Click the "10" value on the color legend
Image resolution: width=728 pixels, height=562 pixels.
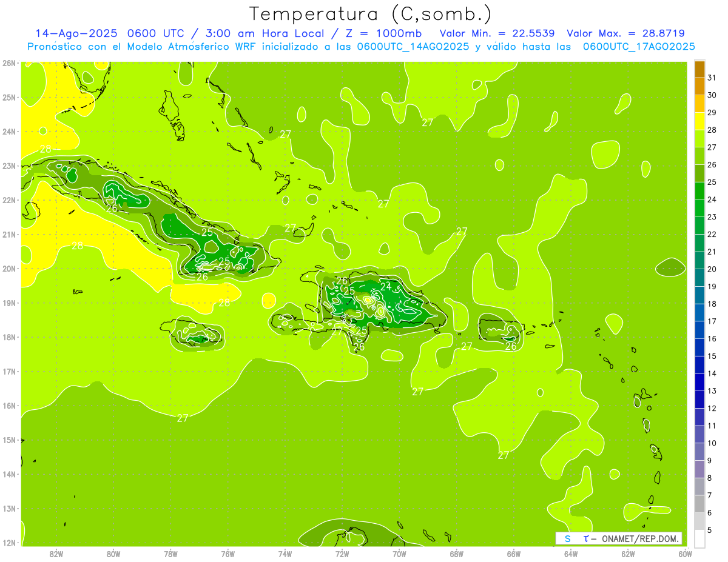click(x=712, y=443)
